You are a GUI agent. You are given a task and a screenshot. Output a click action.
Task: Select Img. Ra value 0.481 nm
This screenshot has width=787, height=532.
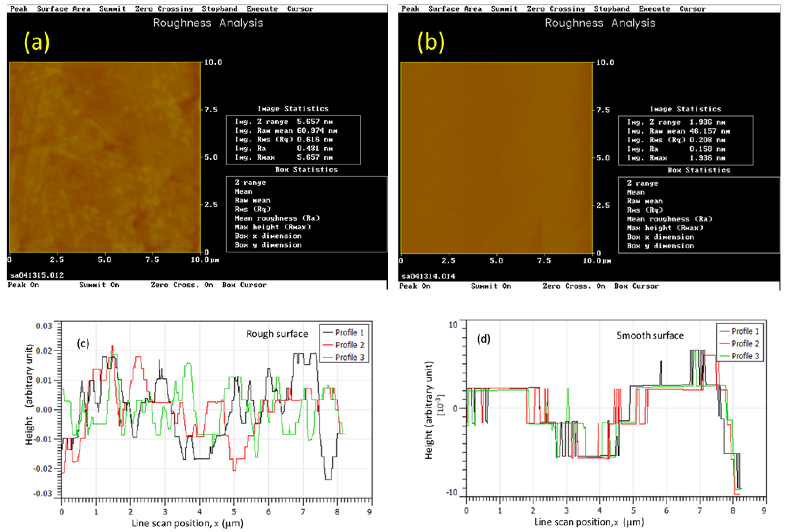[315, 148]
